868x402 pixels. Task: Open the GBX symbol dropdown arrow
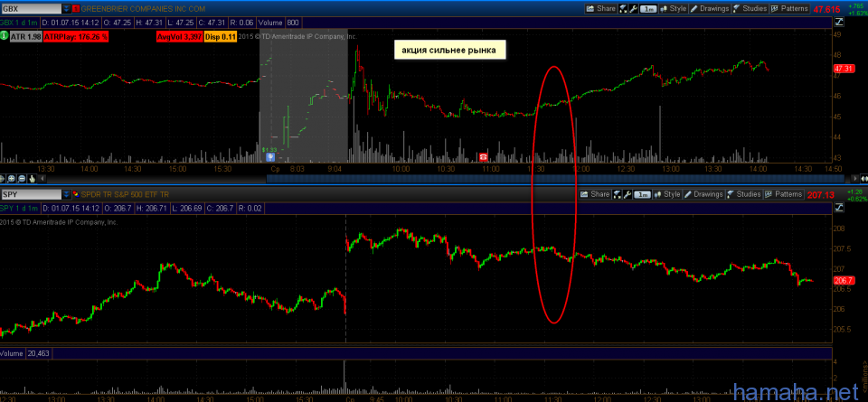(x=66, y=9)
